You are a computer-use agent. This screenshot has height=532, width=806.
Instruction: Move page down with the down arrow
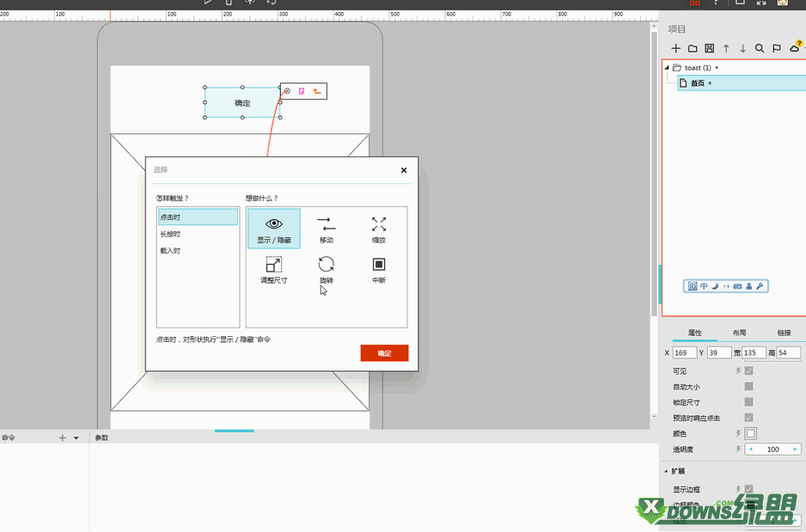(x=742, y=48)
